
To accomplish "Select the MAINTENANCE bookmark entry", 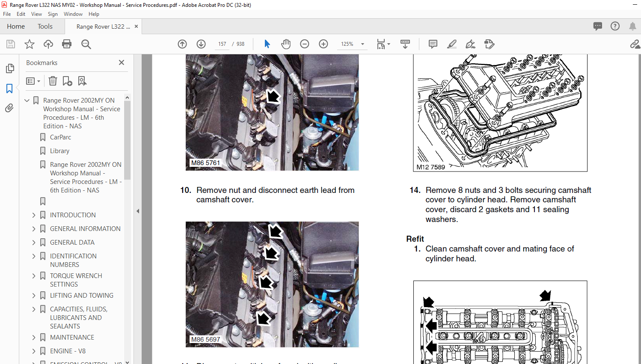I will click(72, 337).
